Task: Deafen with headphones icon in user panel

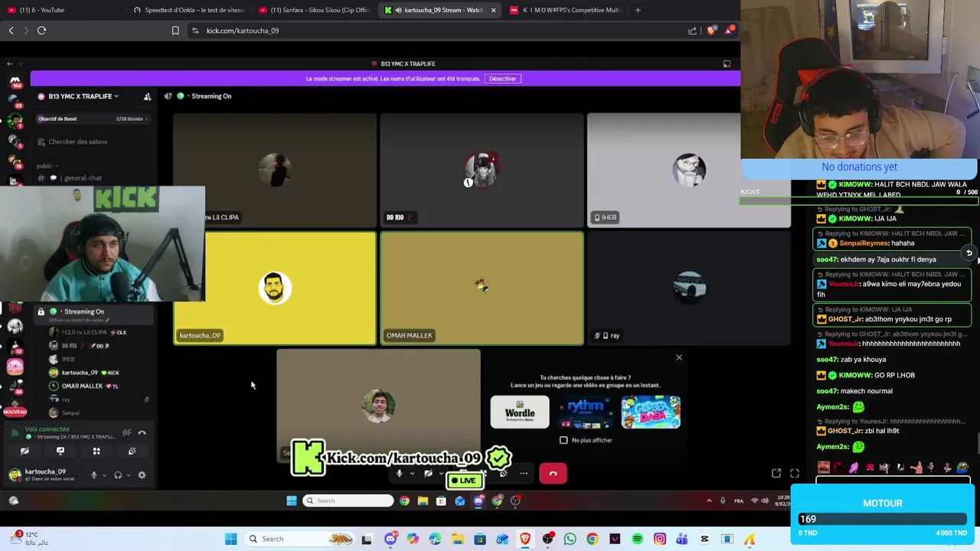Action: (118, 475)
